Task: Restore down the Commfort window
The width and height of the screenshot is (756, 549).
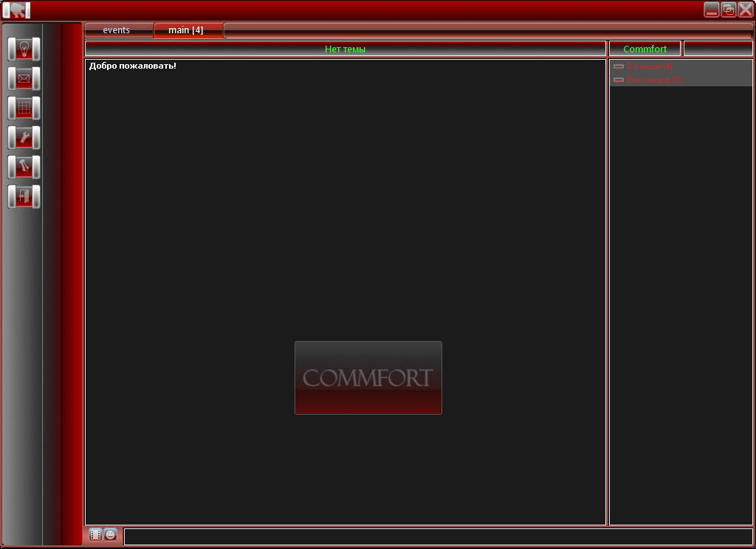Action: [x=729, y=10]
